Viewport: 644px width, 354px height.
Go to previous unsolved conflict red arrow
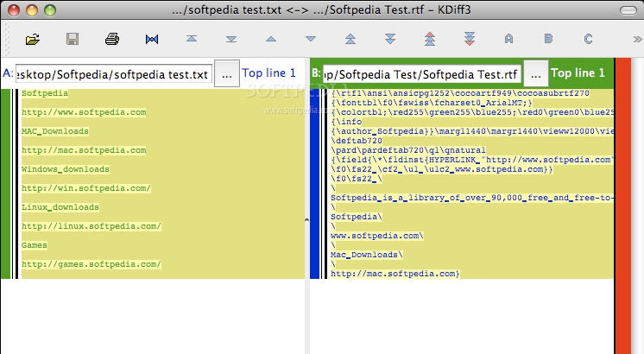click(x=430, y=39)
